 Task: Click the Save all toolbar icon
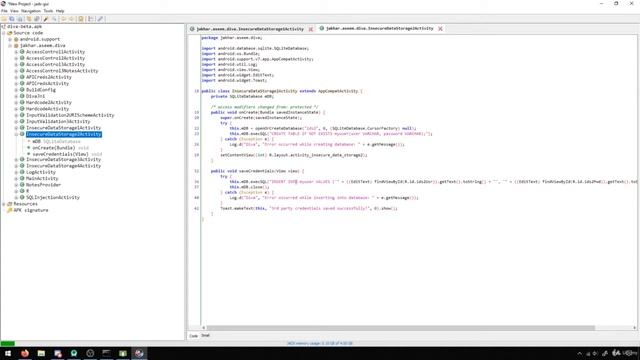coord(12,19)
